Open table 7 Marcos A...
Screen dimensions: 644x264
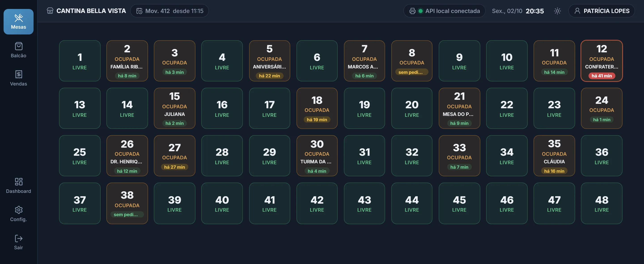pos(364,61)
